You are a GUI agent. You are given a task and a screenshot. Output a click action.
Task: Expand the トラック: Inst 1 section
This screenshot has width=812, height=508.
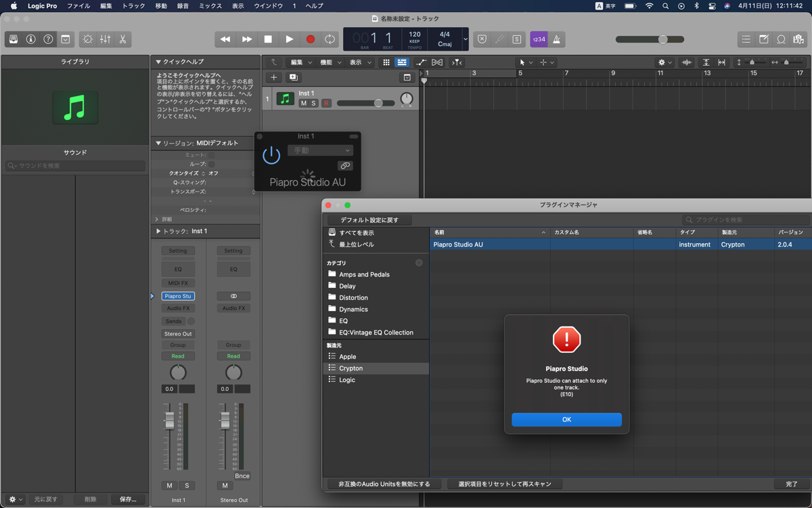pyautogui.click(x=158, y=231)
